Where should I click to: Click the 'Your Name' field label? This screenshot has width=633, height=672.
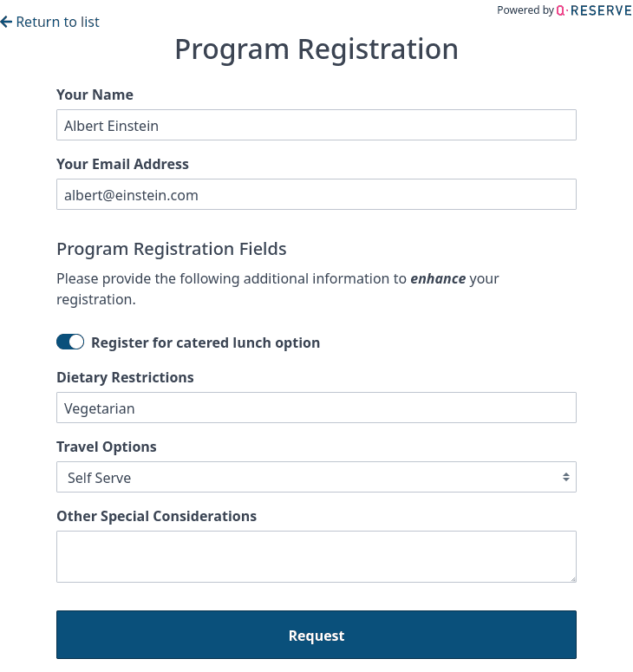[x=95, y=95]
